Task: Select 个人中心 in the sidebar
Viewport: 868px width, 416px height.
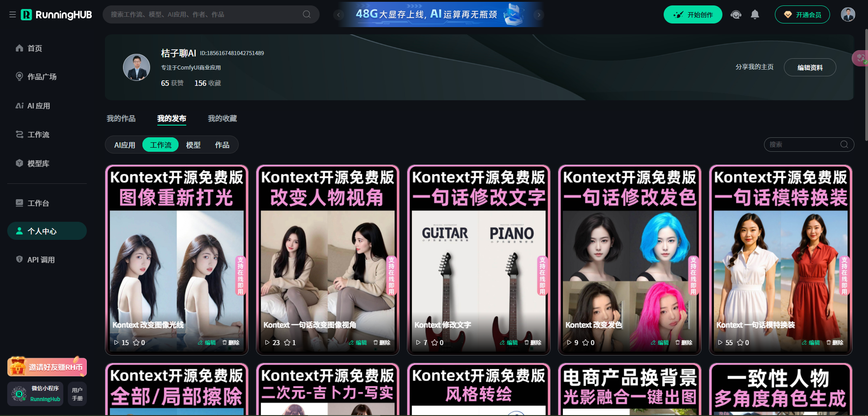Action: [x=47, y=231]
